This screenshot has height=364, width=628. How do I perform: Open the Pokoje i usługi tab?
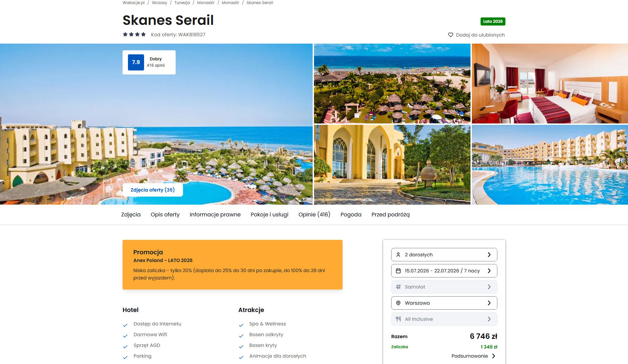coord(269,214)
